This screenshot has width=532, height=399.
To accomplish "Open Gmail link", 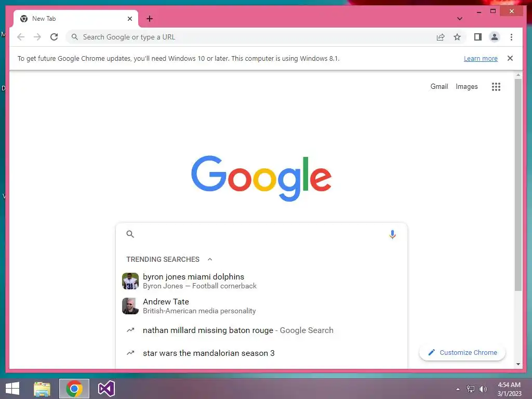I will pyautogui.click(x=439, y=87).
